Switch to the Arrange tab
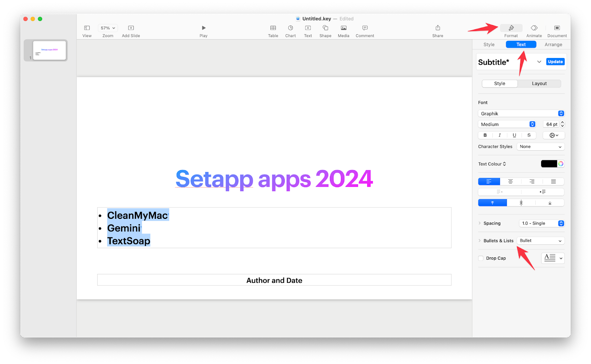 tap(553, 44)
